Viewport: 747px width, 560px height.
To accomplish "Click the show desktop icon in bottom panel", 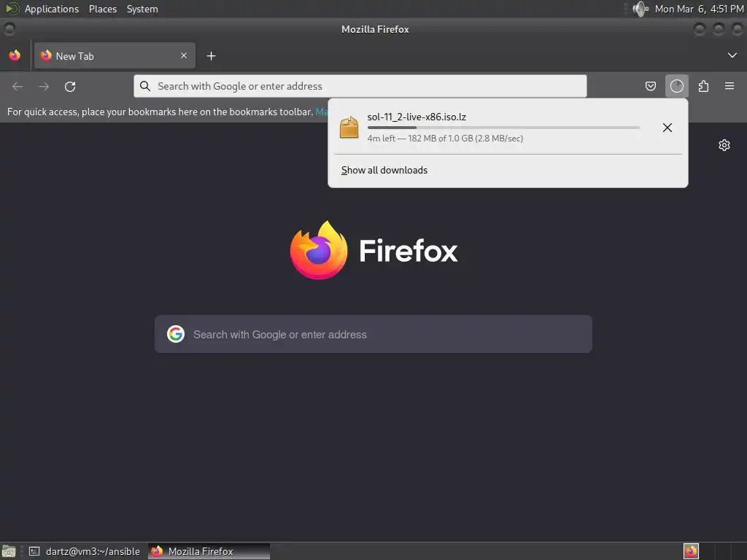I will coord(9,551).
